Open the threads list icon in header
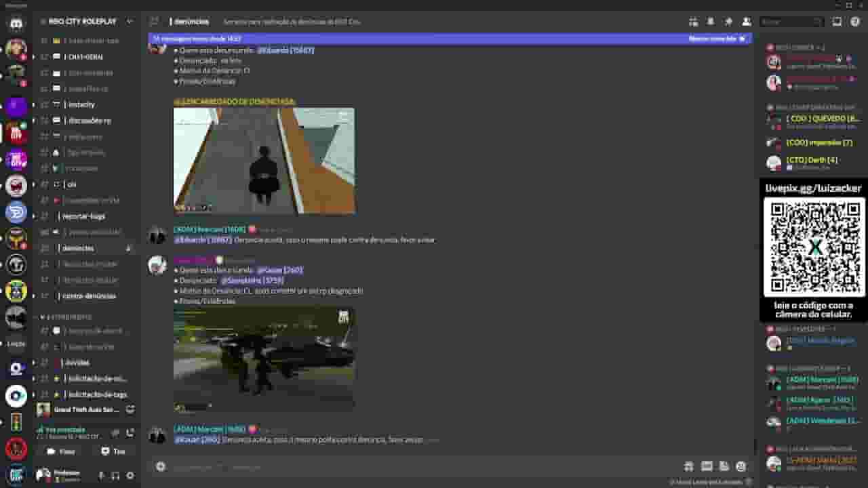 (x=692, y=22)
